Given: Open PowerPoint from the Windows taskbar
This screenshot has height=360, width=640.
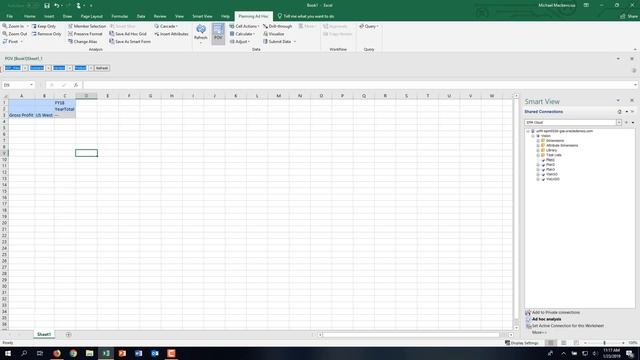Looking at the screenshot, I should [x=122, y=353].
